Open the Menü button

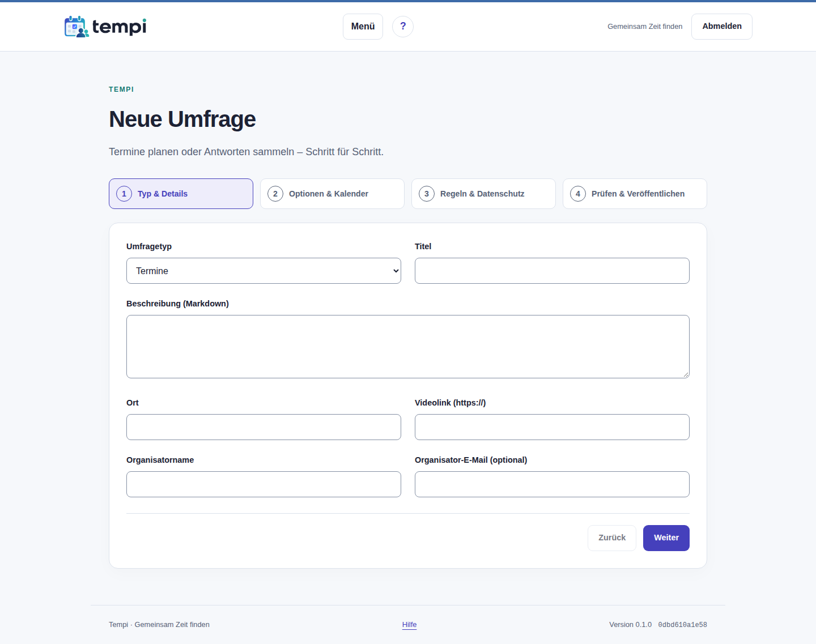(363, 27)
